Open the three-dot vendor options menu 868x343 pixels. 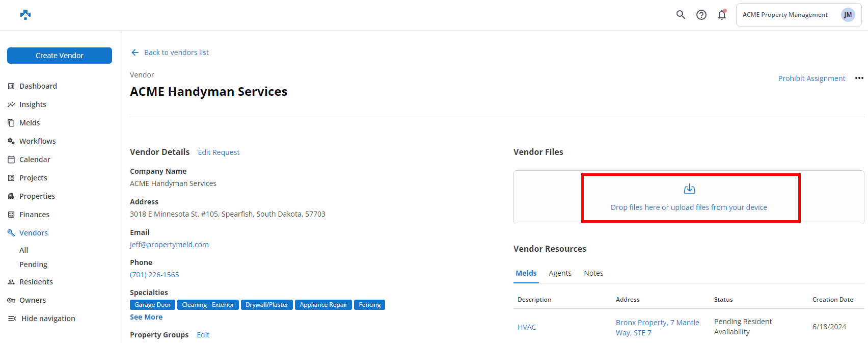click(x=859, y=78)
